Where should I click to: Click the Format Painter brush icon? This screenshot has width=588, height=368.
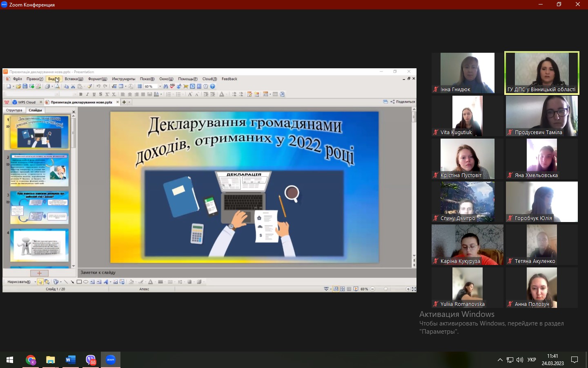(90, 86)
